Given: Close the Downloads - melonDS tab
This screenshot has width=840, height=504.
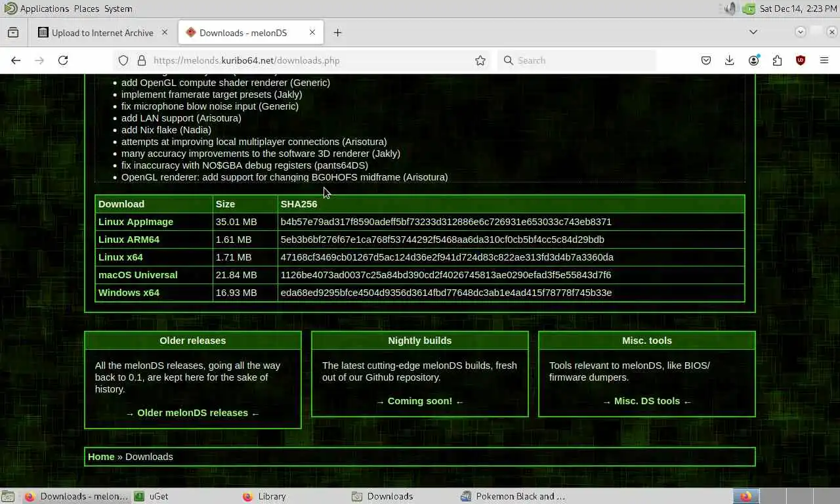Looking at the screenshot, I should (x=312, y=32).
